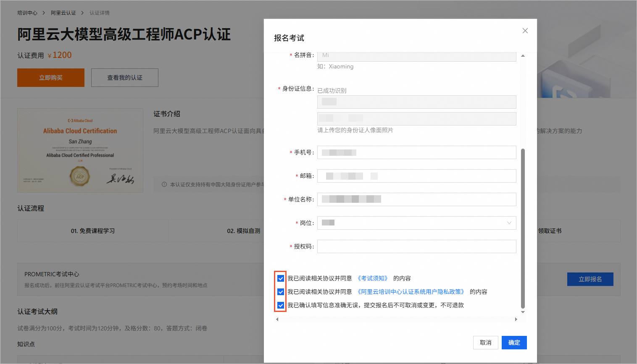Viewport: 637px width, 364px height.
Task: Select the 领取证书 step
Action: [x=550, y=231]
